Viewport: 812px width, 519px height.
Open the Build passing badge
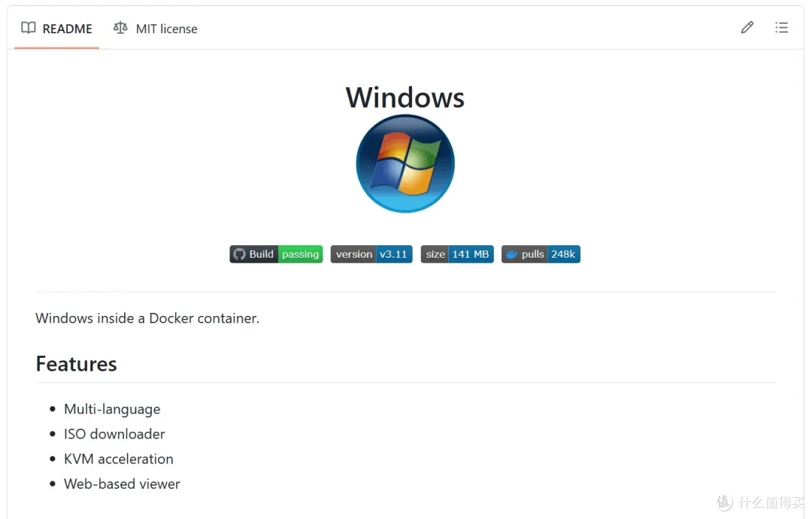pyautogui.click(x=276, y=254)
